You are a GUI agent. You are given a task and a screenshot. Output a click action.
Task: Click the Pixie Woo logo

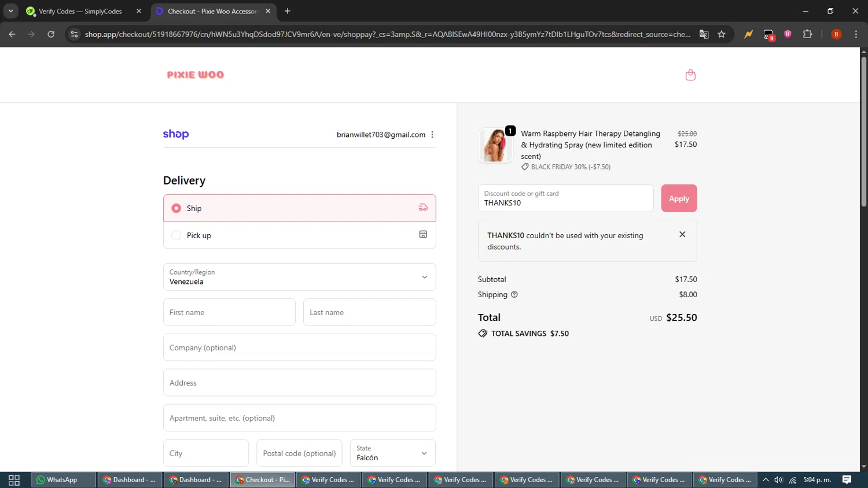tap(196, 75)
